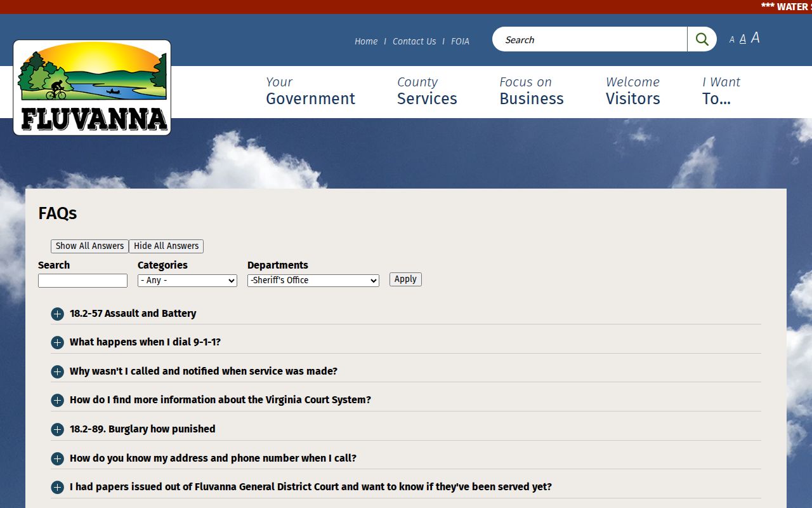Select the smallest font size A
The height and width of the screenshot is (508, 812).
731,40
